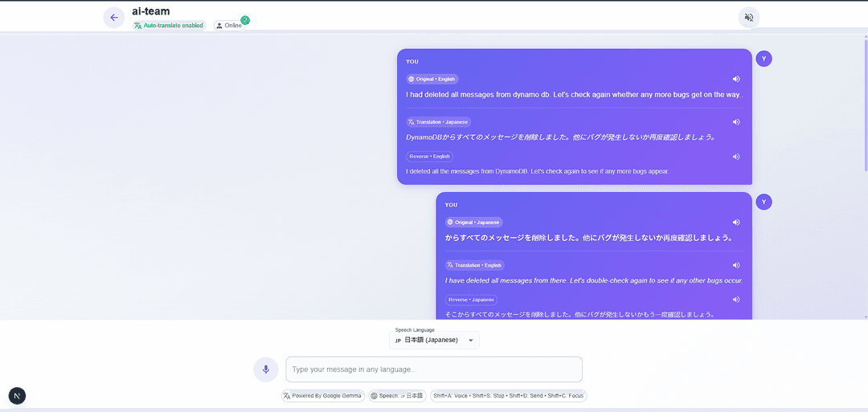868x412 pixels.
Task: Click the Auto-translate enabled badge
Action: pyautogui.click(x=170, y=26)
